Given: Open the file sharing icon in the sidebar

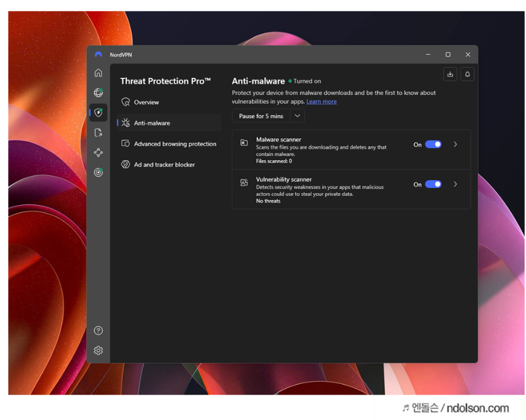Looking at the screenshot, I should pyautogui.click(x=99, y=133).
